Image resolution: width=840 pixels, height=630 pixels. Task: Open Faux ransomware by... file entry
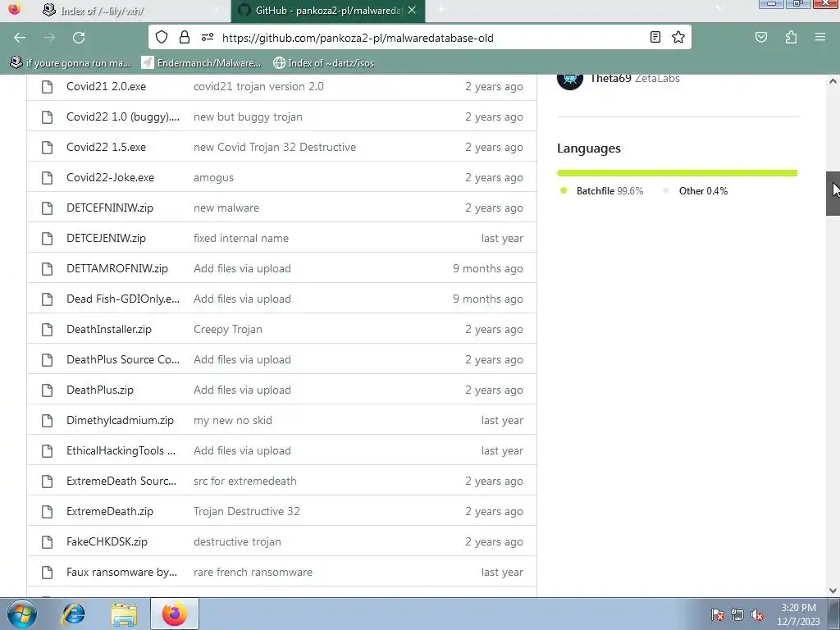coord(121,572)
